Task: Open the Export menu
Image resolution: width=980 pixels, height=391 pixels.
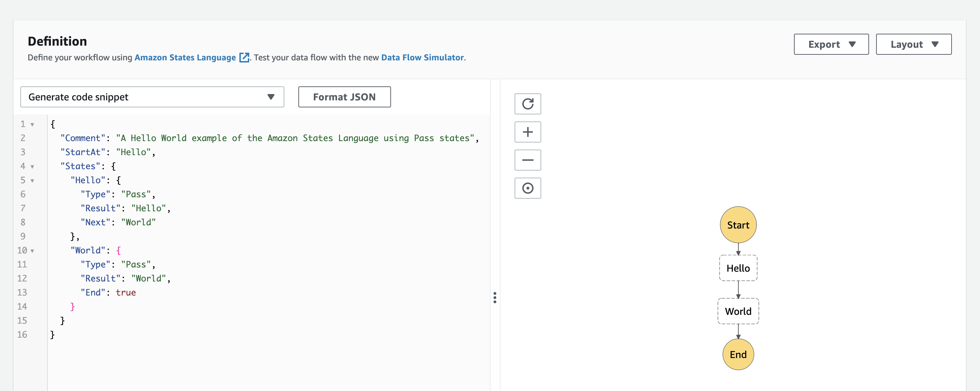Action: click(x=831, y=44)
